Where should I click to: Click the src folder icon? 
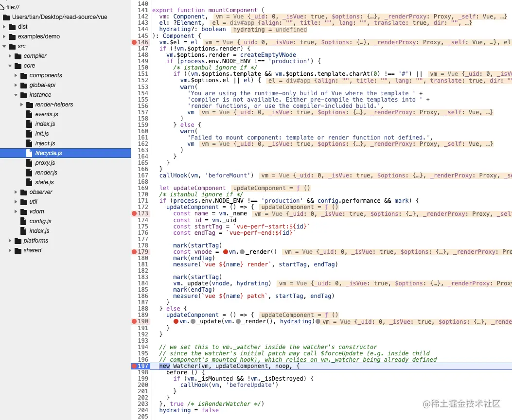click(13, 46)
